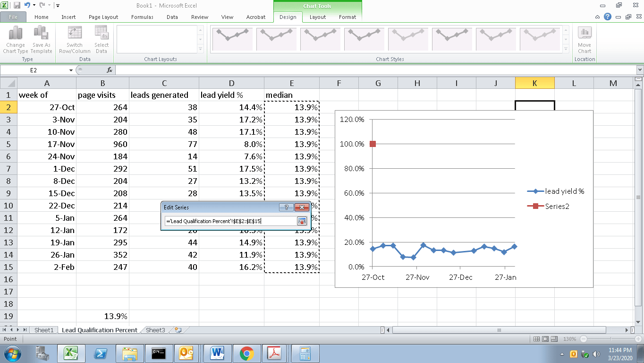
Task: Close the Edit Series dialog
Action: pyautogui.click(x=301, y=207)
